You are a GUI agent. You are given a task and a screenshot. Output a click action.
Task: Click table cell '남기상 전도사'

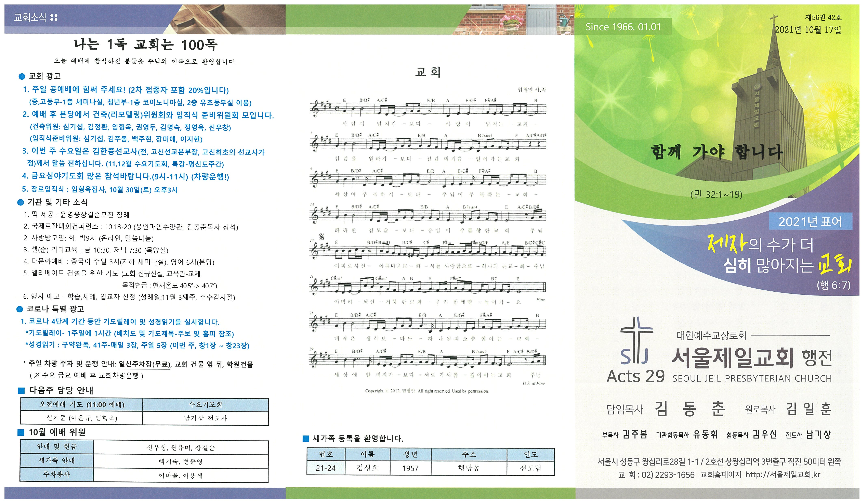pyautogui.click(x=206, y=418)
